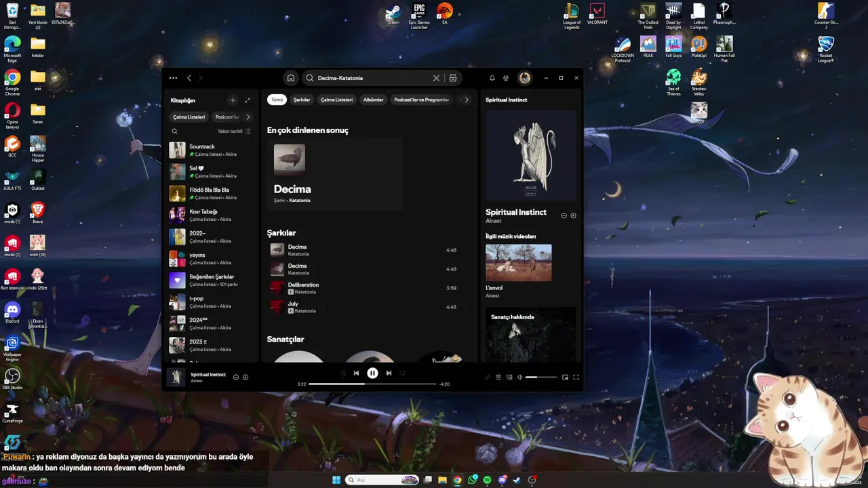Viewport: 868px width, 488px height.
Task: Adjust the Spotify volume slider
Action: [540, 377]
